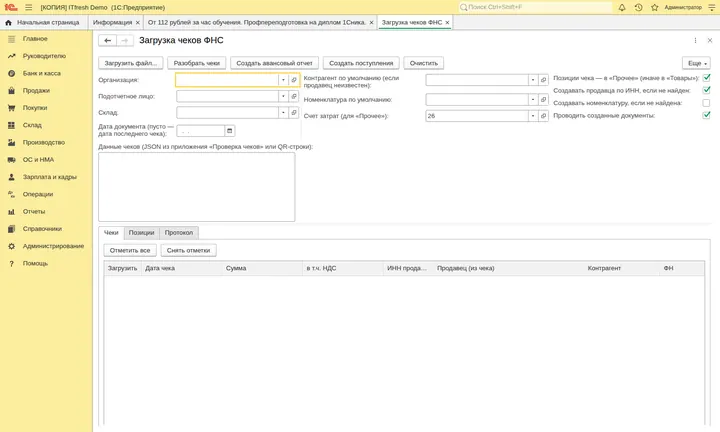The height and width of the screenshot is (432, 720).
Task: Click Создать авансовый отчет button
Action: (x=274, y=63)
